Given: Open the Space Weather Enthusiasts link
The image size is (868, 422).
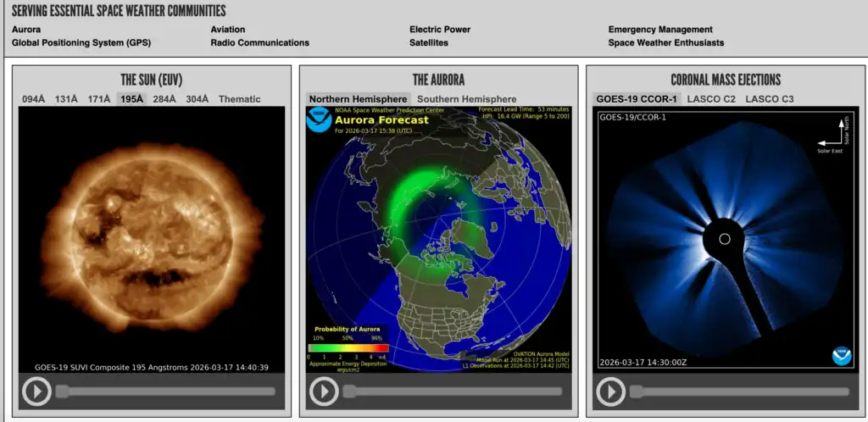Looking at the screenshot, I should pyautogui.click(x=666, y=42).
